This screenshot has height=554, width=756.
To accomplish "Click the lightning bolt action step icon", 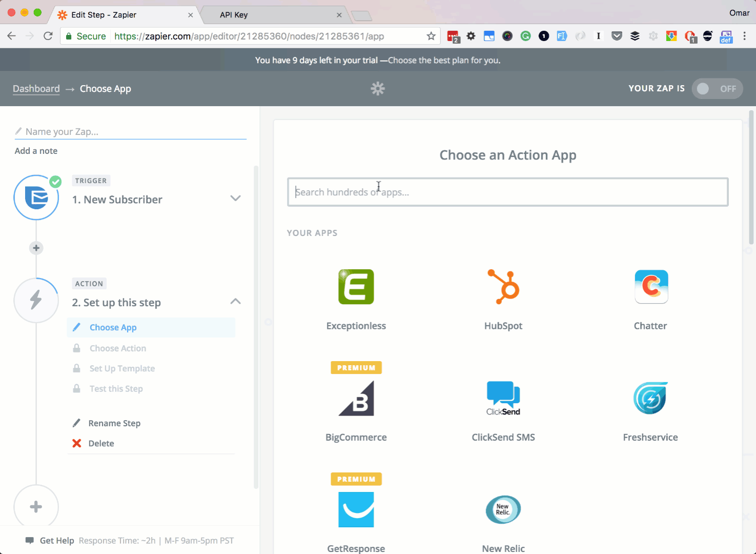I will [x=36, y=301].
